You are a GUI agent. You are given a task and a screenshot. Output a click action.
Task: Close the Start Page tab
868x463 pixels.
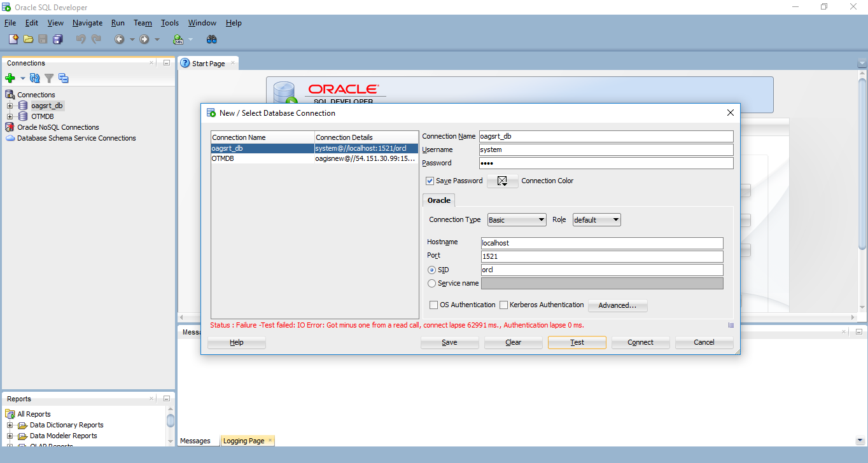[x=233, y=63]
